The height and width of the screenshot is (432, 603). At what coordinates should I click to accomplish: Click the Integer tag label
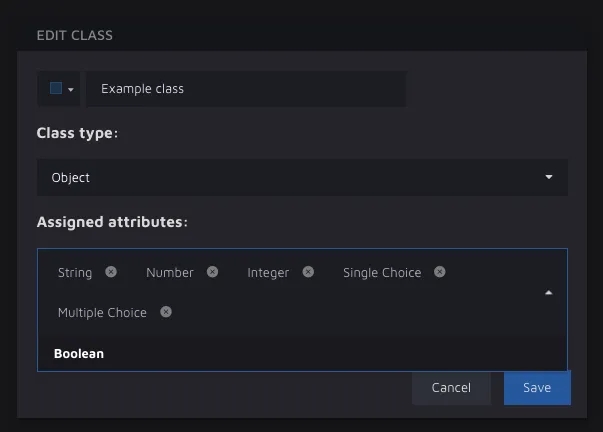(268, 272)
